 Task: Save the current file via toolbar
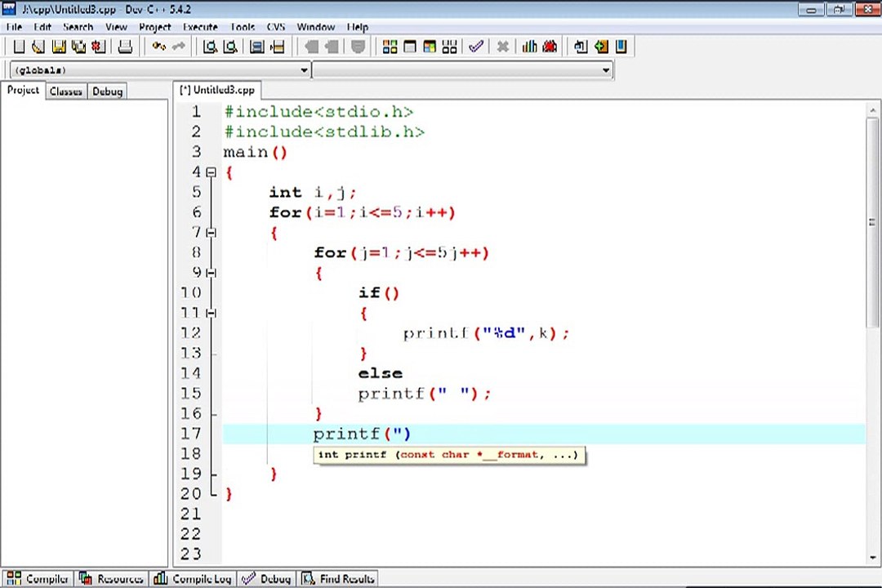(59, 47)
